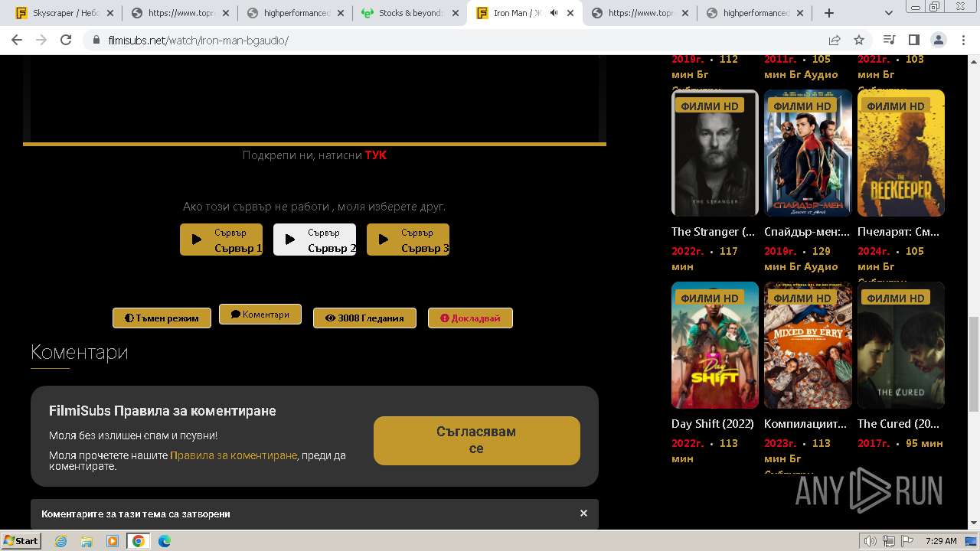Open The Stranger movie poster
The height and width of the screenshot is (551, 980).
(x=715, y=153)
